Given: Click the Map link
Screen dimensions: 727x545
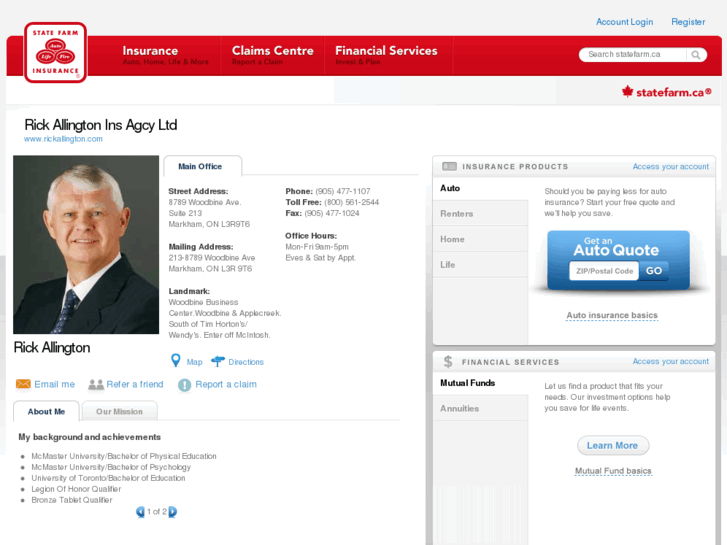Looking at the screenshot, I should pyautogui.click(x=194, y=362).
